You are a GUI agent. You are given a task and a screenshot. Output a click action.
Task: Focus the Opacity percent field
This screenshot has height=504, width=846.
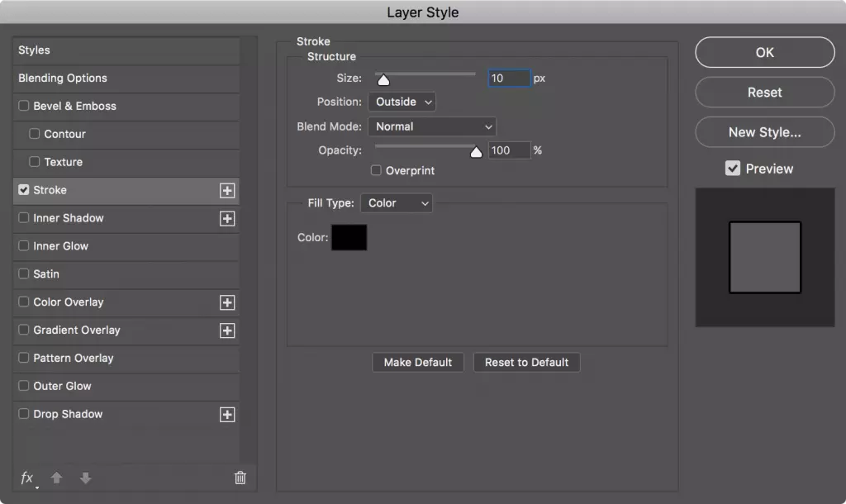pyautogui.click(x=509, y=150)
